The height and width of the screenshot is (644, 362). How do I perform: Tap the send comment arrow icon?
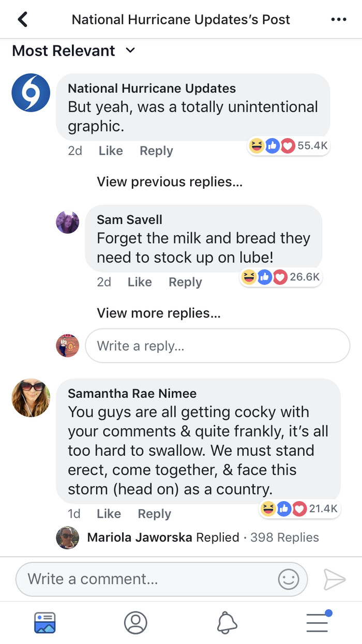click(x=334, y=579)
